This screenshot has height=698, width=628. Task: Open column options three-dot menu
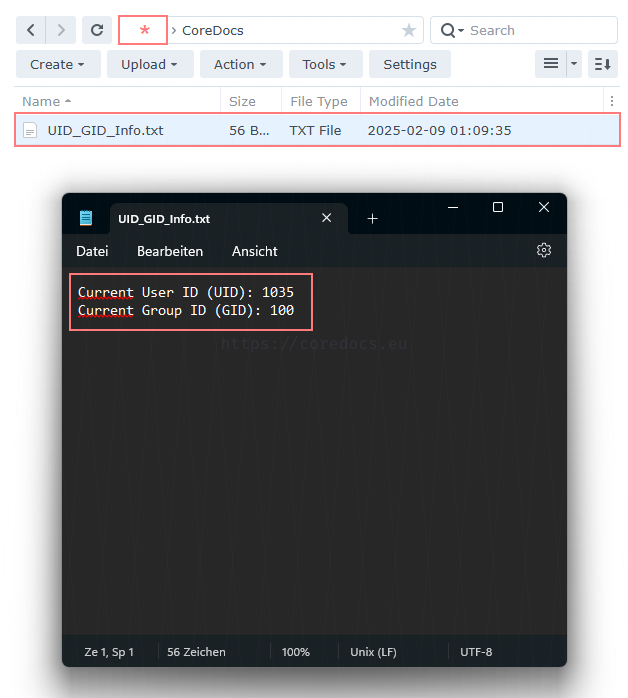pyautogui.click(x=612, y=101)
